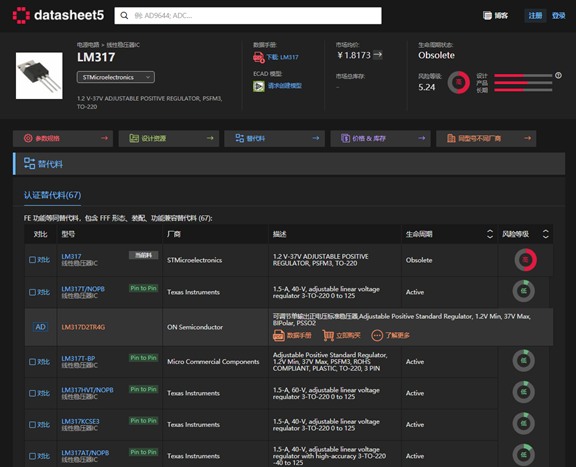Click the long-term risk progress bar

(x=523, y=90)
